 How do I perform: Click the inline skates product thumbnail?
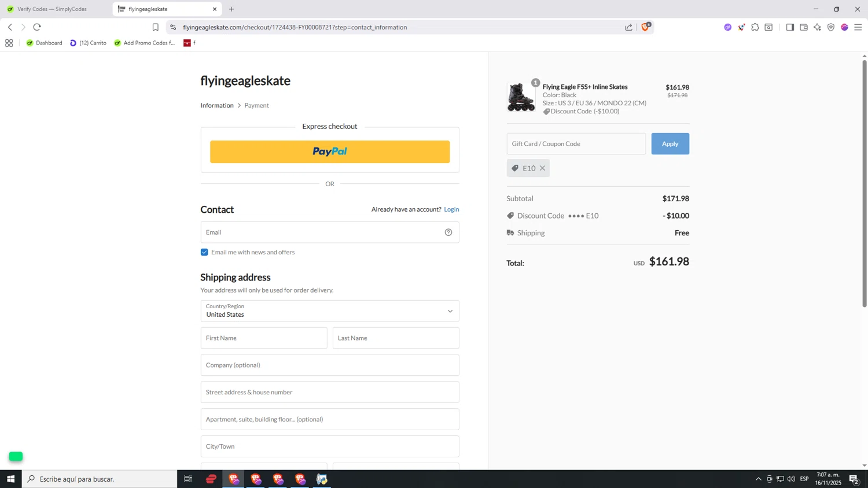[521, 97]
